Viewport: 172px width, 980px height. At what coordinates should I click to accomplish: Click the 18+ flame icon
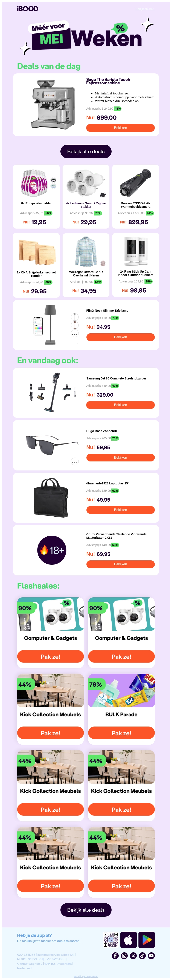coord(52,550)
